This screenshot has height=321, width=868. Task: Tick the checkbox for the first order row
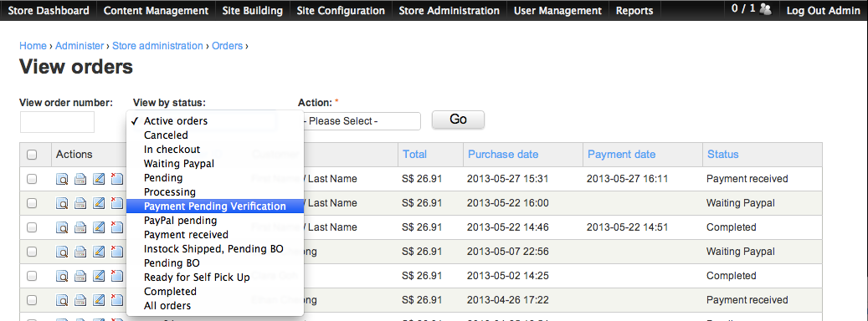(32, 179)
